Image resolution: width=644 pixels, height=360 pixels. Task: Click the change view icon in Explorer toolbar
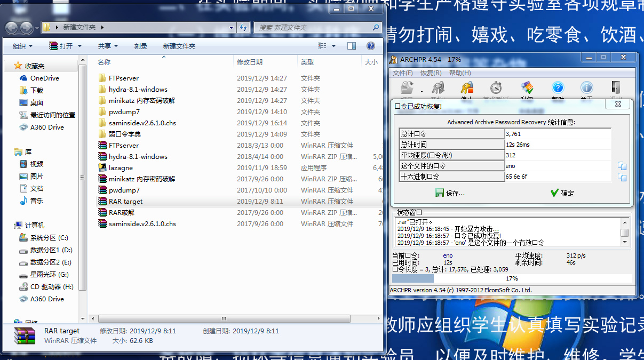(x=322, y=46)
